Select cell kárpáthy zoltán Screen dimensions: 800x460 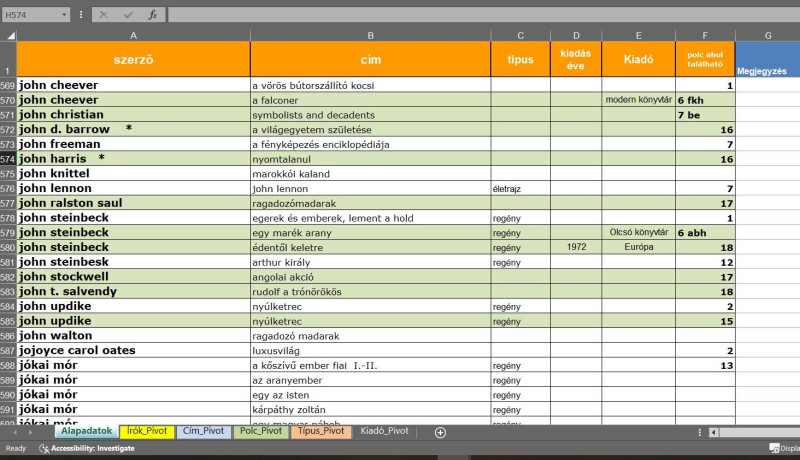tap(370, 410)
